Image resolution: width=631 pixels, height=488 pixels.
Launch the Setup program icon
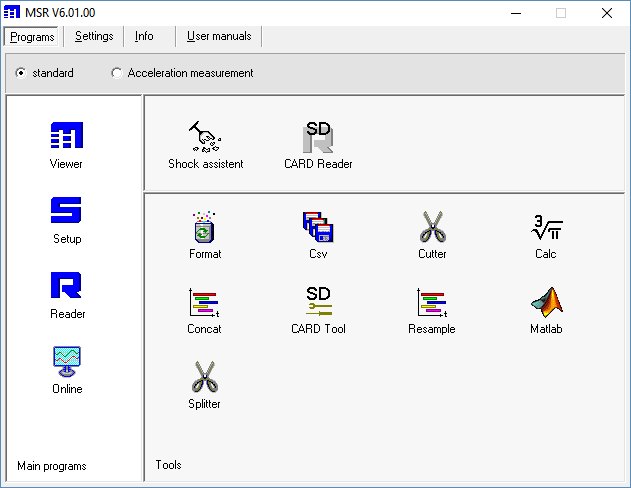tap(66, 210)
